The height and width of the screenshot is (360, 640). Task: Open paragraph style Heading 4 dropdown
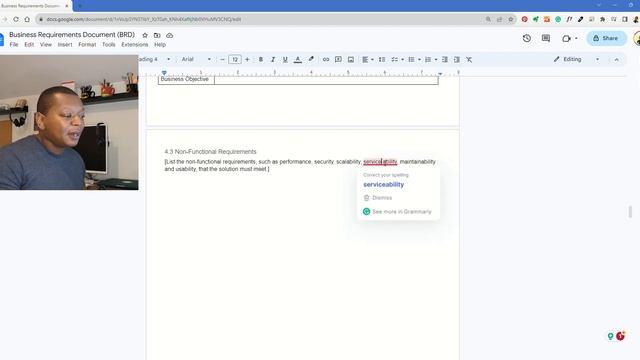(154, 60)
